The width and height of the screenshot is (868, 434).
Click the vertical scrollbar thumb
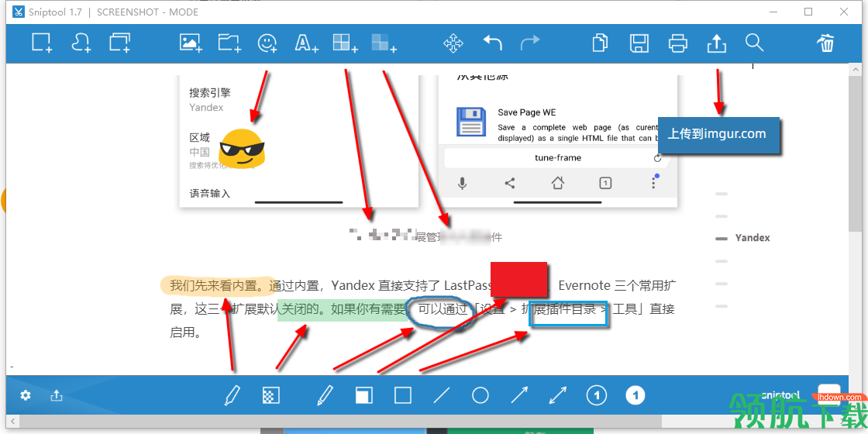(855, 154)
